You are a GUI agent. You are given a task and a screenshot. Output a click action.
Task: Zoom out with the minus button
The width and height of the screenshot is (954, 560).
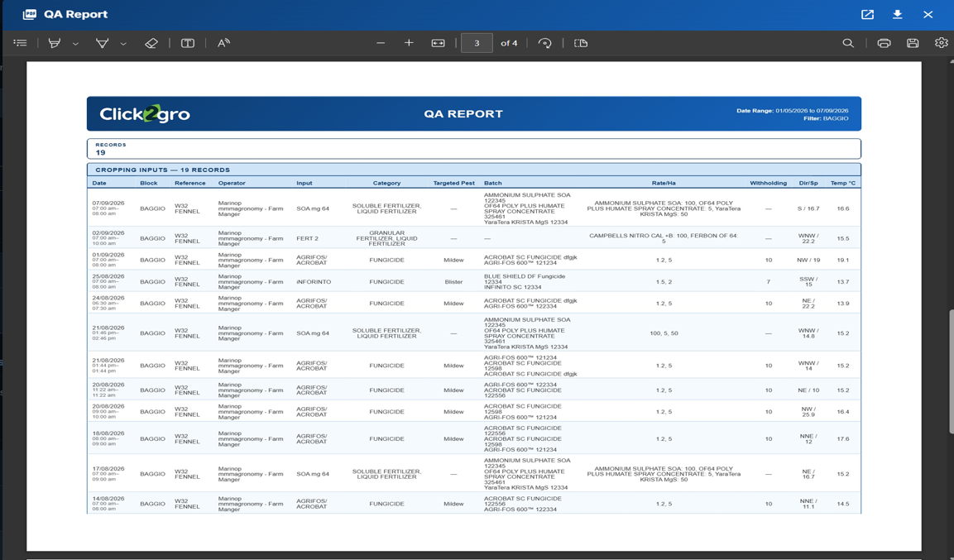coord(381,43)
